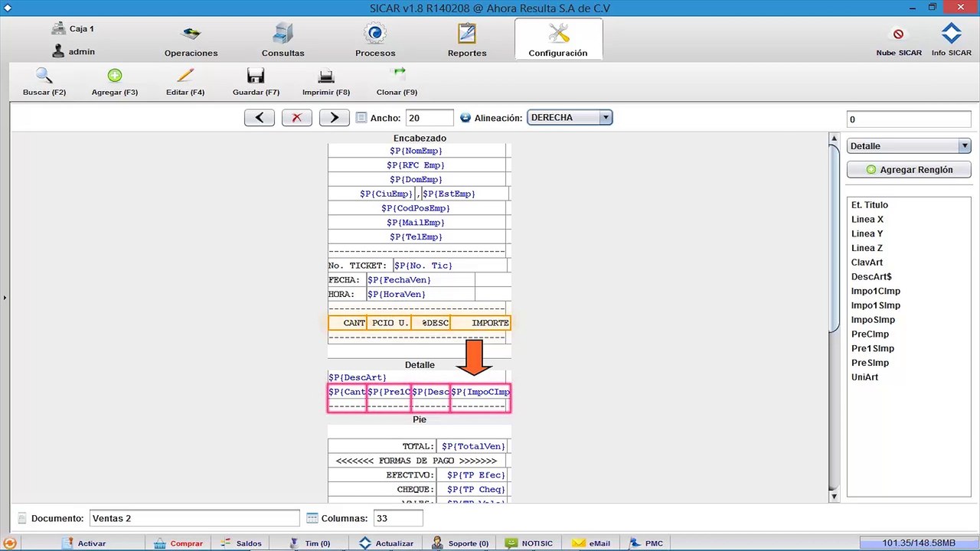Click the Ancho width field
The height and width of the screenshot is (551, 980).
(x=430, y=118)
